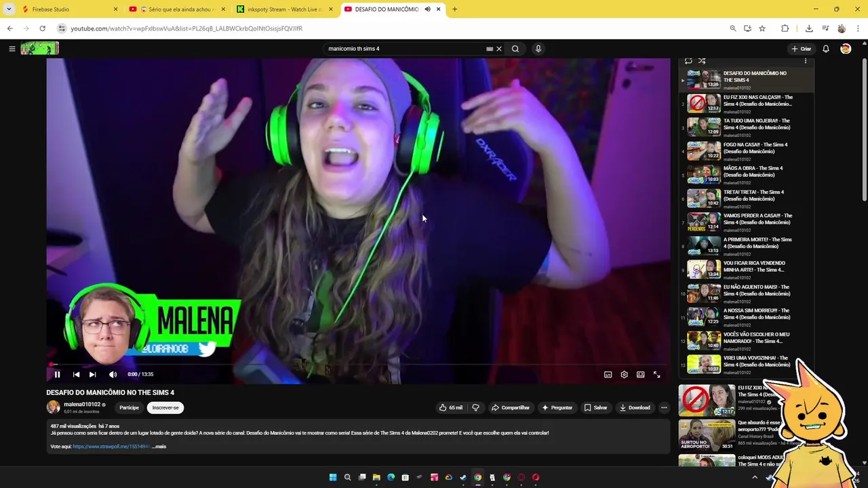Enter fullscreen mode
This screenshot has height=488, width=868.
[x=657, y=374]
